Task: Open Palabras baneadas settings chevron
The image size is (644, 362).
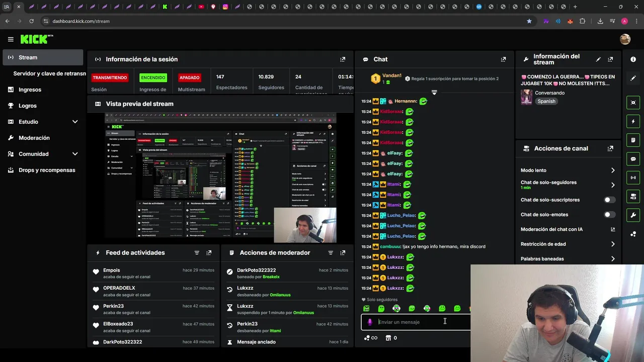Action: 613,259
